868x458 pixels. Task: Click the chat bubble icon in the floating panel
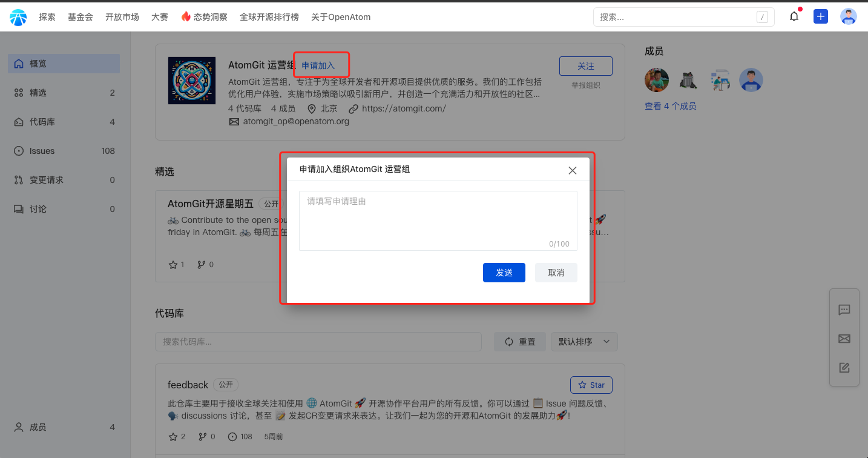[x=844, y=310]
